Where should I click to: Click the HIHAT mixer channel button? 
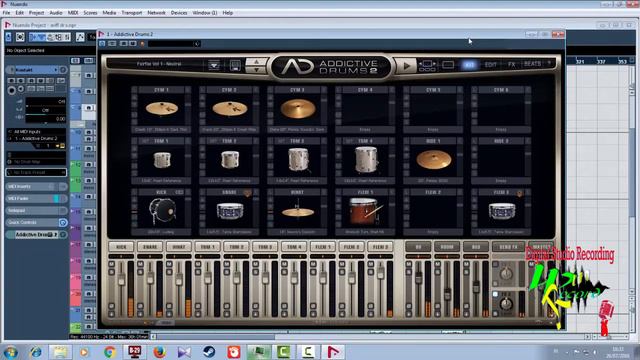179,247
